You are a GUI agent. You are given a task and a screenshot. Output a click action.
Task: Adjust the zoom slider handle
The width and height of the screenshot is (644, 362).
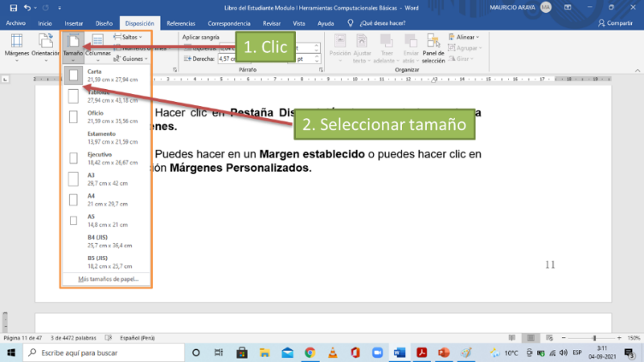click(x=594, y=338)
